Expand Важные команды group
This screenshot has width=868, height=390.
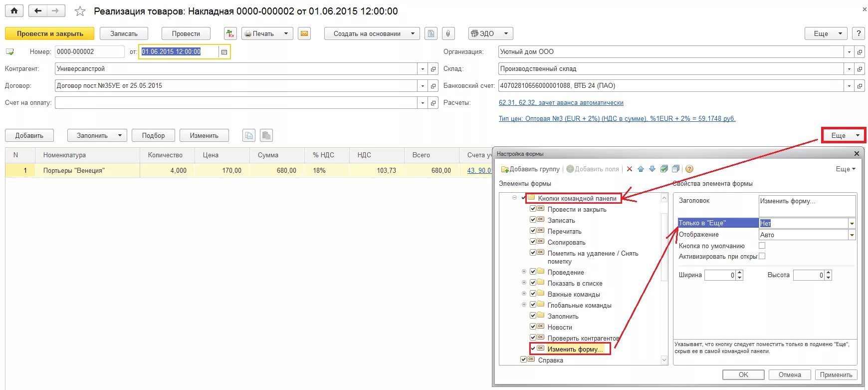(x=524, y=294)
